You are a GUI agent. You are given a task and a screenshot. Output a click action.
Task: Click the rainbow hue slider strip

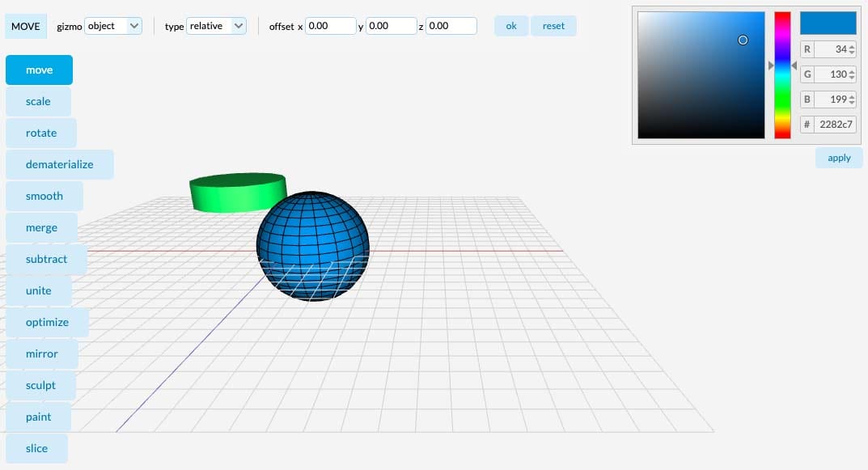pyautogui.click(x=782, y=74)
